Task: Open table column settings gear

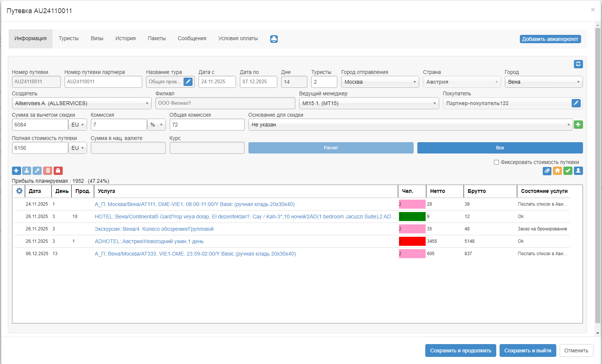Action: [x=19, y=191]
